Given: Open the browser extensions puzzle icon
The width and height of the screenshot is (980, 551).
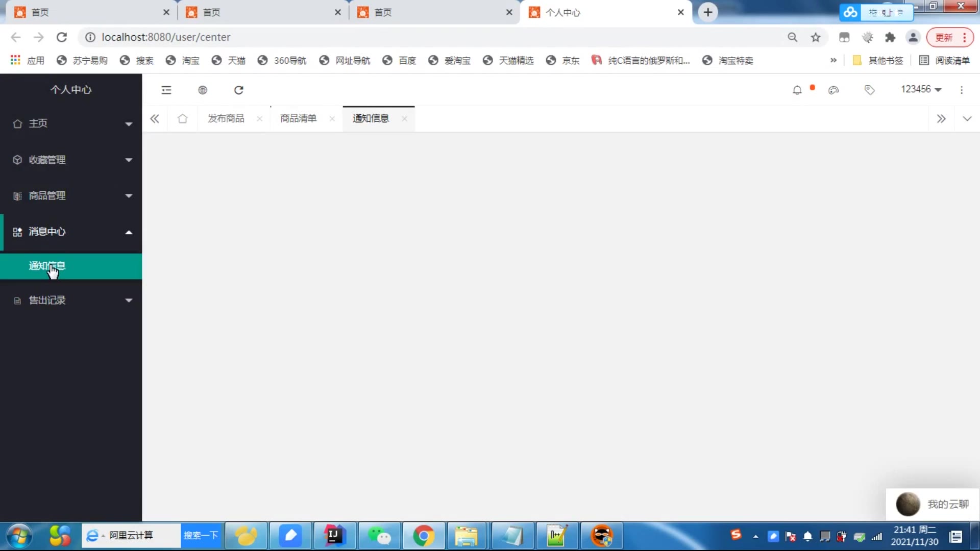Looking at the screenshot, I should [x=890, y=37].
